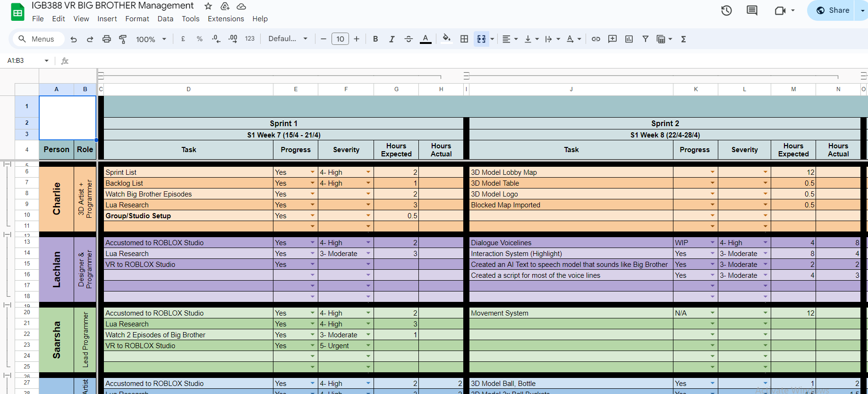Open the Google Sheets home icon
Image resolution: width=868 pixels, height=394 pixels.
pyautogui.click(x=17, y=12)
